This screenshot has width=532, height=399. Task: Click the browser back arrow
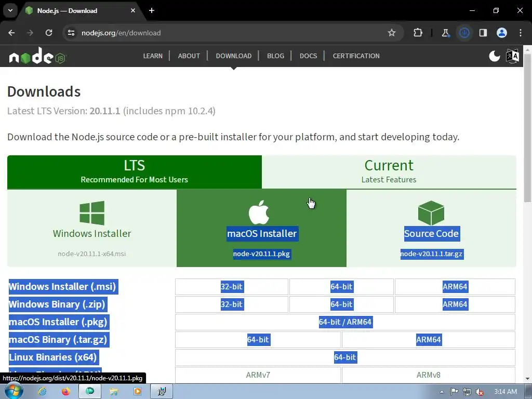tap(11, 33)
